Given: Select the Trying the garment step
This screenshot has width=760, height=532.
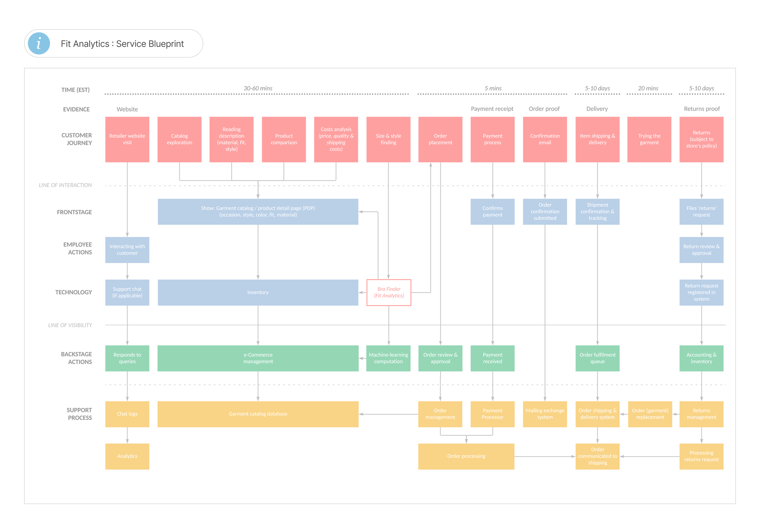Looking at the screenshot, I should pyautogui.click(x=649, y=139).
